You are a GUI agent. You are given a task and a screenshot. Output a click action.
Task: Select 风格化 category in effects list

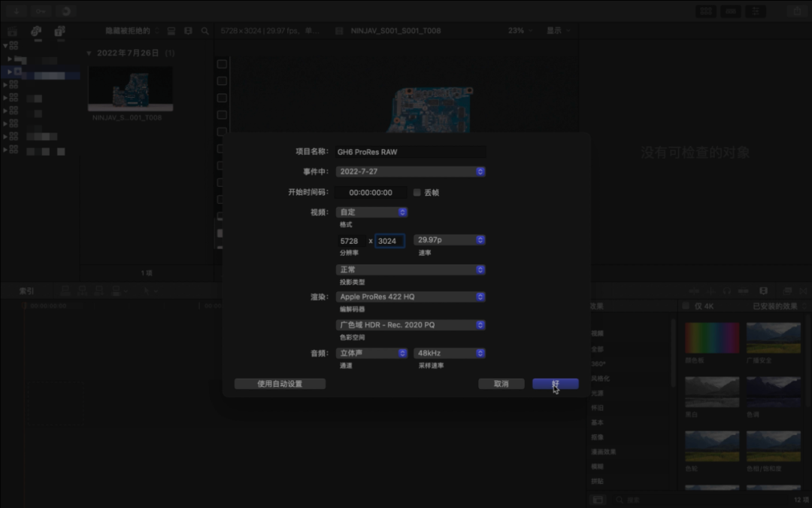[600, 379]
